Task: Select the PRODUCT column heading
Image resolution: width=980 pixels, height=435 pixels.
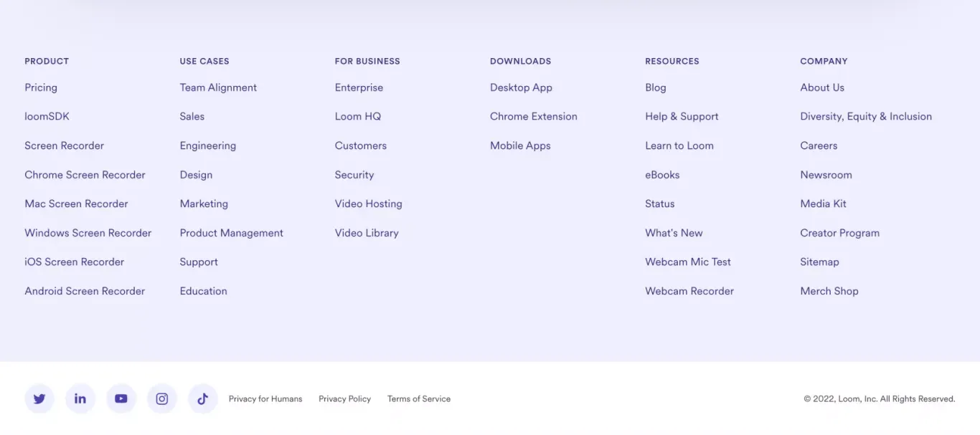Action: 47,61
